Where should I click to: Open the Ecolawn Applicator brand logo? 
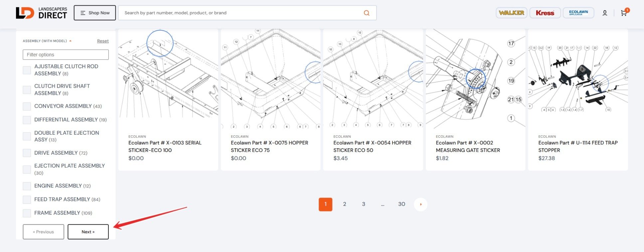click(x=578, y=13)
